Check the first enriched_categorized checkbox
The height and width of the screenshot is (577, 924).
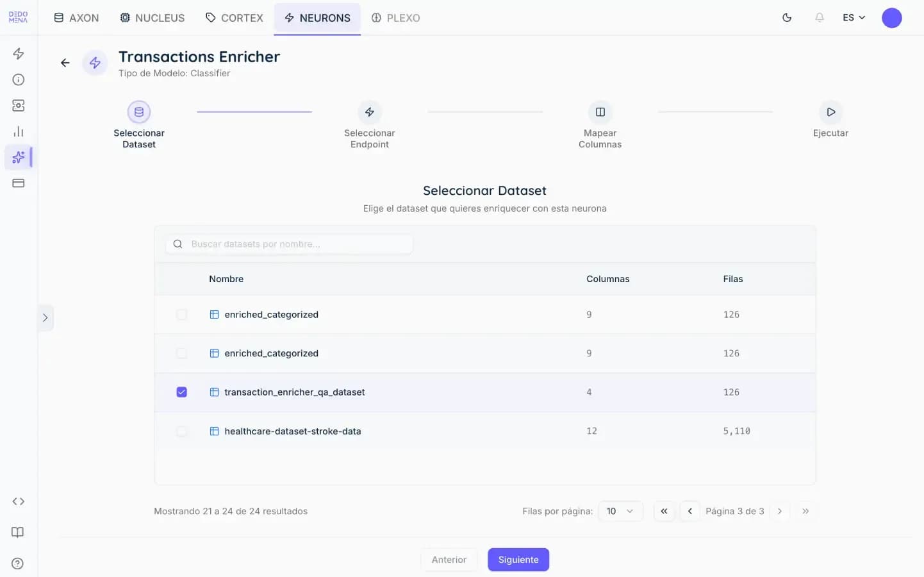pos(182,314)
